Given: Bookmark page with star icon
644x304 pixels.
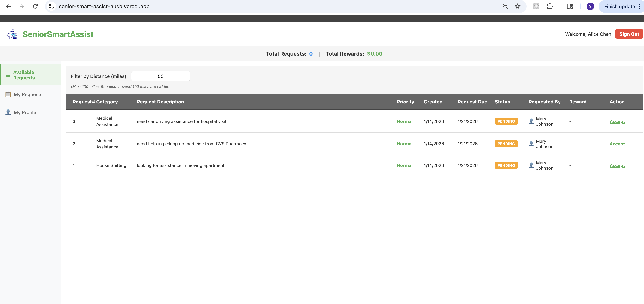Looking at the screenshot, I should tap(518, 7).
